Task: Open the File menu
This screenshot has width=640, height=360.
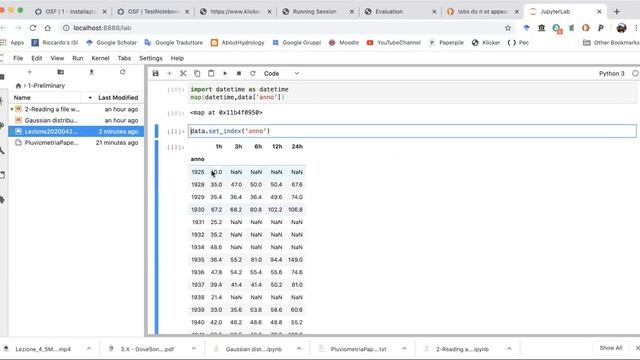Action: pos(18,58)
